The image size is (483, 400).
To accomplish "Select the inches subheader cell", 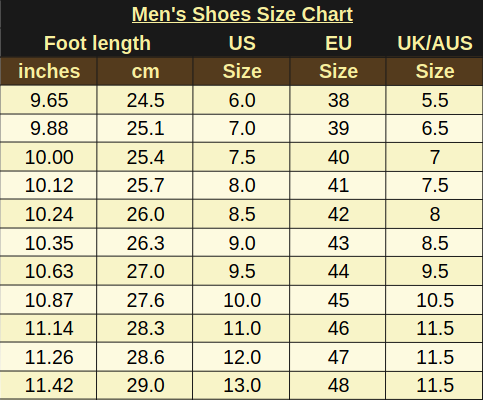I will (x=49, y=71).
